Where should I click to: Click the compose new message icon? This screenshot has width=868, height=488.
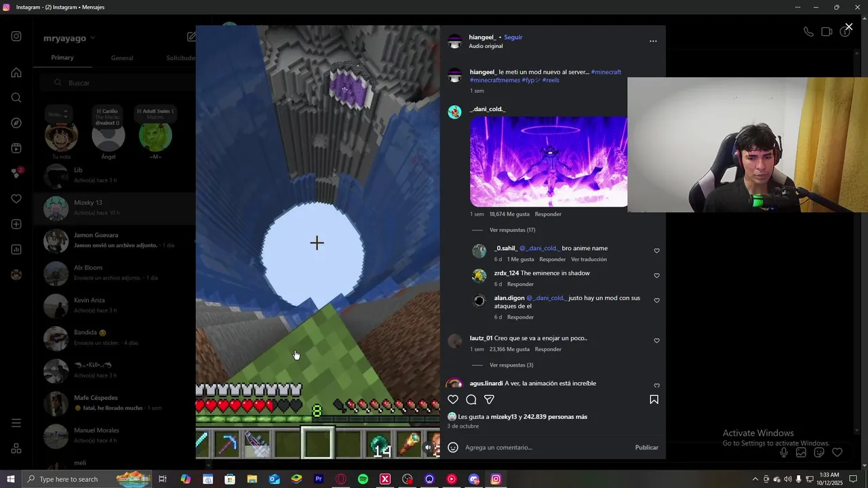(x=191, y=37)
